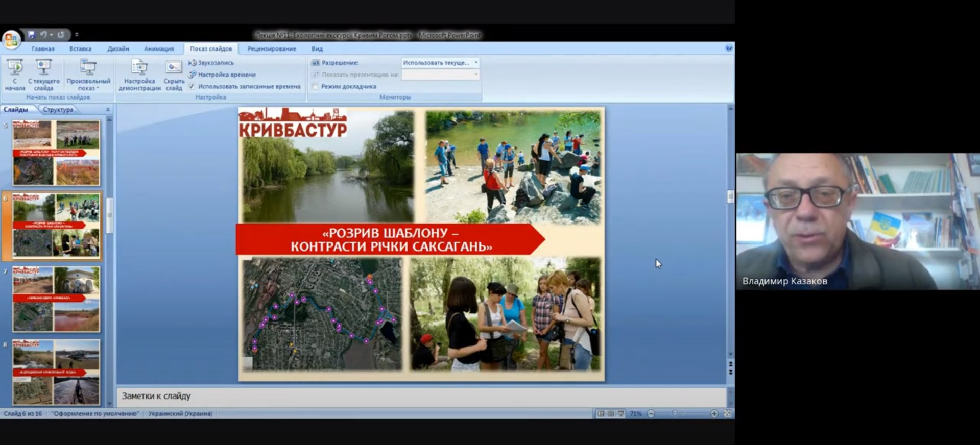Open PowerPoint help question mark icon

pos(729,48)
